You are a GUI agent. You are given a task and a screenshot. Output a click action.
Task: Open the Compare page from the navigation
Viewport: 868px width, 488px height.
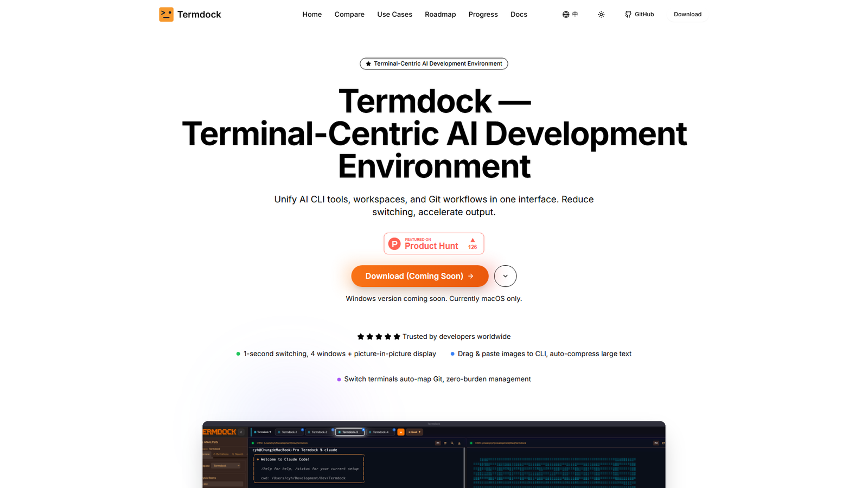tap(349, 14)
